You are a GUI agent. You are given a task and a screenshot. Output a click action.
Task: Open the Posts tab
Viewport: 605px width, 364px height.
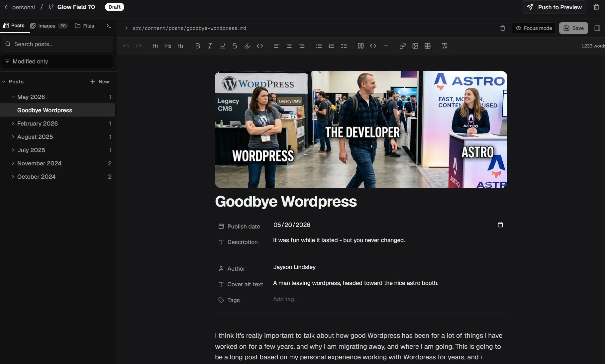[x=14, y=26]
